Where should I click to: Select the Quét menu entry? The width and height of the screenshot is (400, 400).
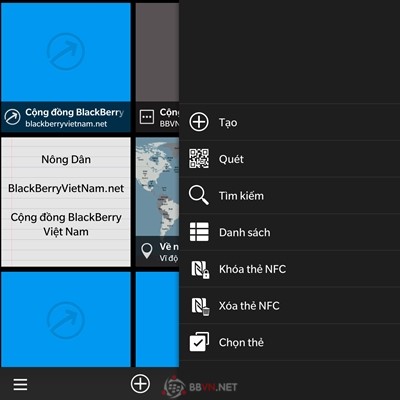tap(290, 159)
